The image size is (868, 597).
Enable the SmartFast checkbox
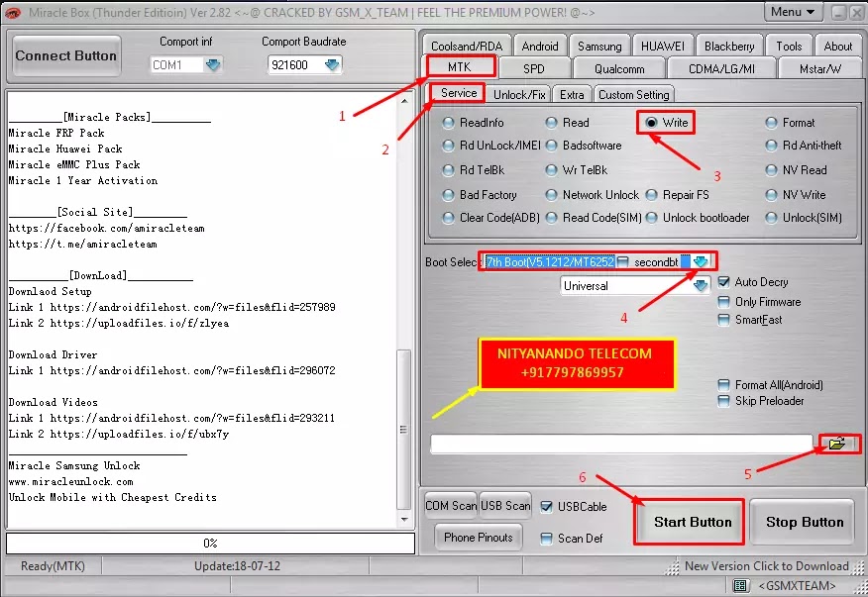723,320
